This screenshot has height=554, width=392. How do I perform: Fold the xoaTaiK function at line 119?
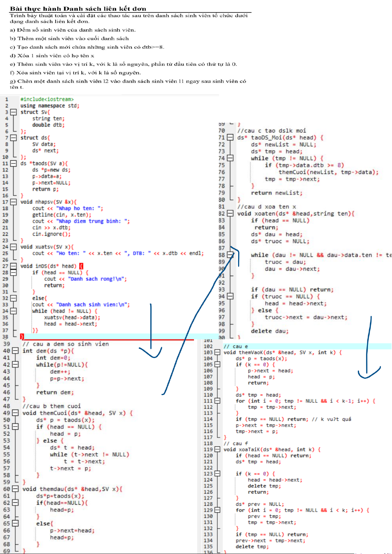(x=217, y=449)
